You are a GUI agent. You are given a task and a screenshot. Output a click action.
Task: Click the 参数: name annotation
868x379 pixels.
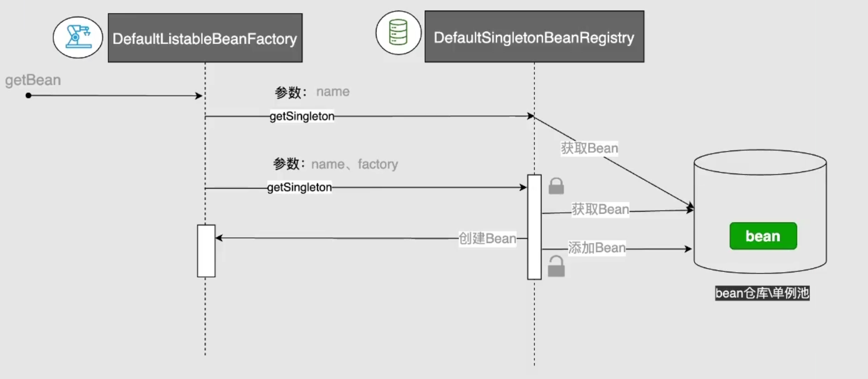pos(312,92)
